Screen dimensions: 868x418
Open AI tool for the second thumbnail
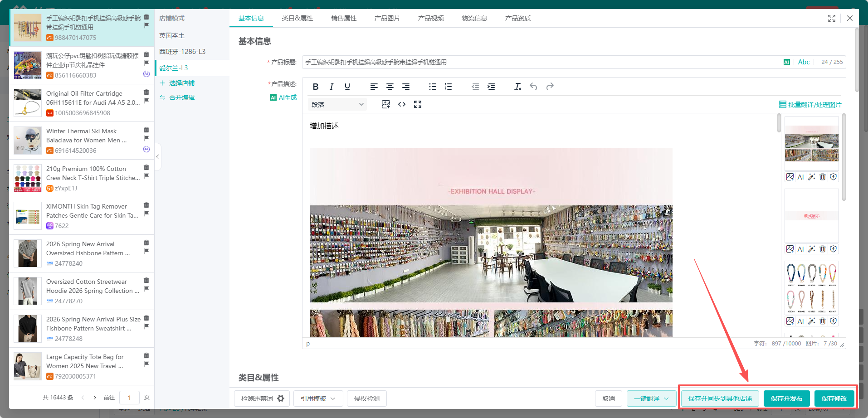[x=801, y=249]
